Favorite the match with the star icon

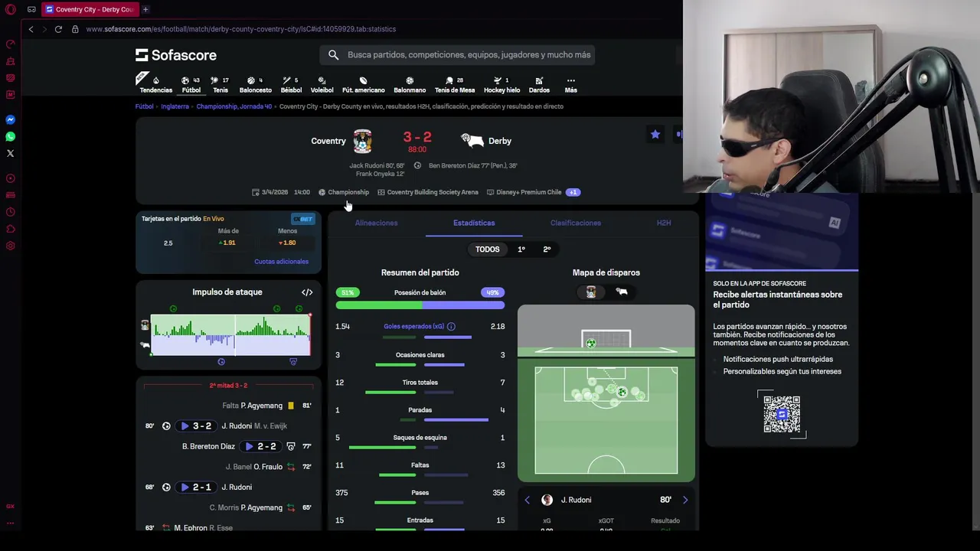[x=655, y=135]
